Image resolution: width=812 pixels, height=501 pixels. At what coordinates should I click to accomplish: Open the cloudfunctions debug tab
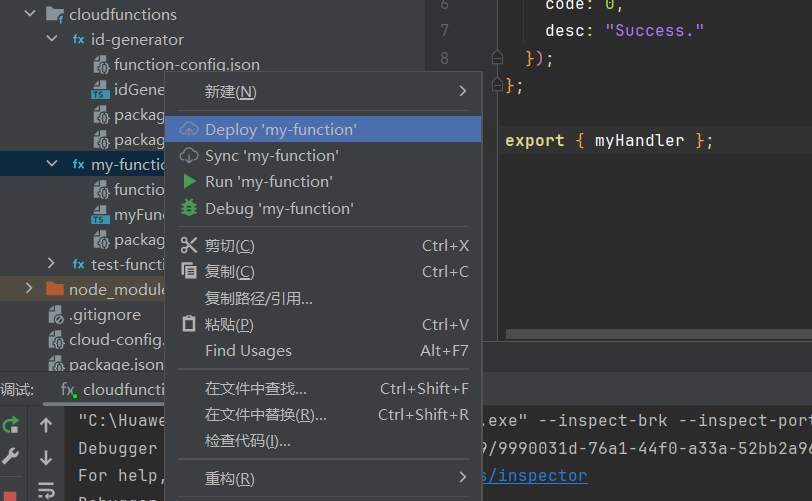coord(111,390)
